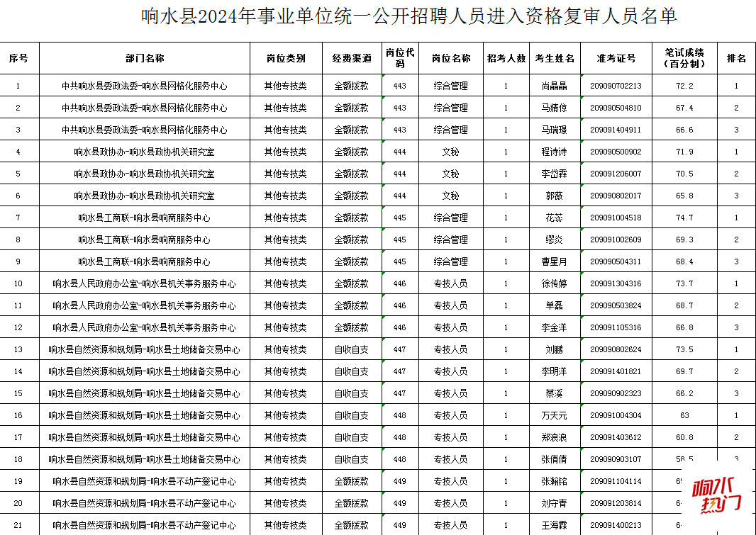Select the 笔试成绩(百分制) column header
756x535 pixels.
point(684,58)
